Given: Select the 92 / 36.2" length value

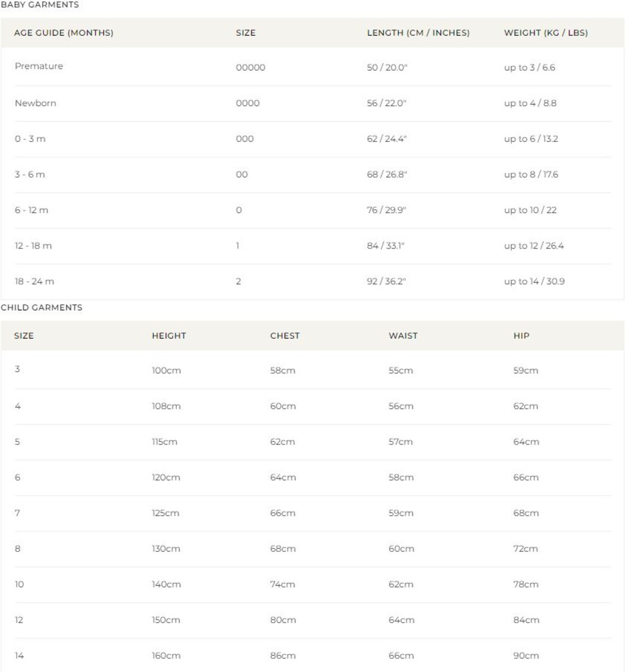Looking at the screenshot, I should (387, 281).
